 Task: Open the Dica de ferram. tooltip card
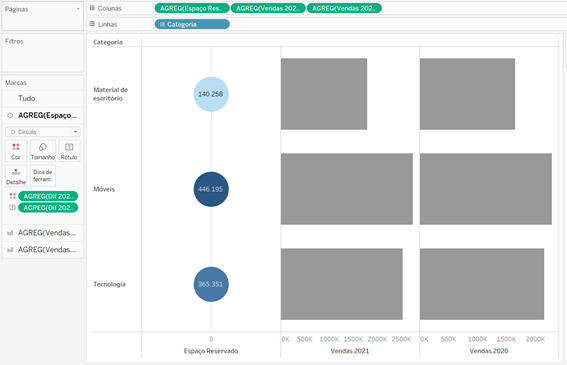click(x=43, y=176)
